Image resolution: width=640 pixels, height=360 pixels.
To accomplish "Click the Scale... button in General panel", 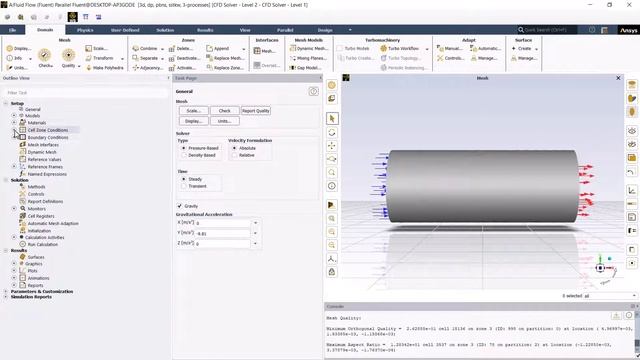I will (x=193, y=111).
